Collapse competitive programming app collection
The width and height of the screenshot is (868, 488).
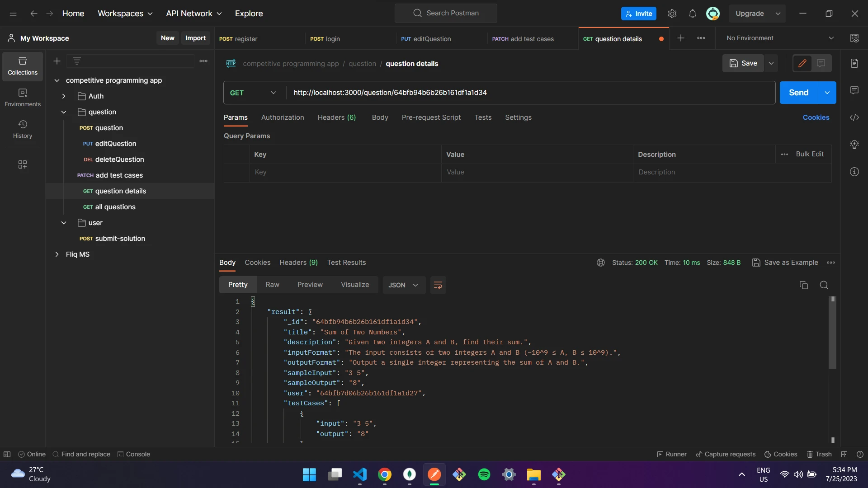pyautogui.click(x=57, y=80)
